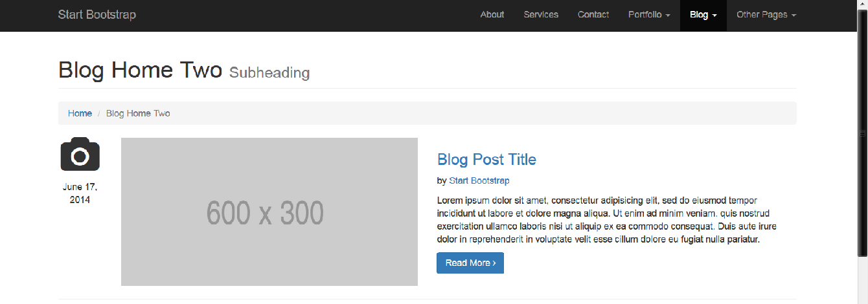The image size is (868, 304).
Task: Click the page vertical scrollbar thumb
Action: click(x=862, y=133)
